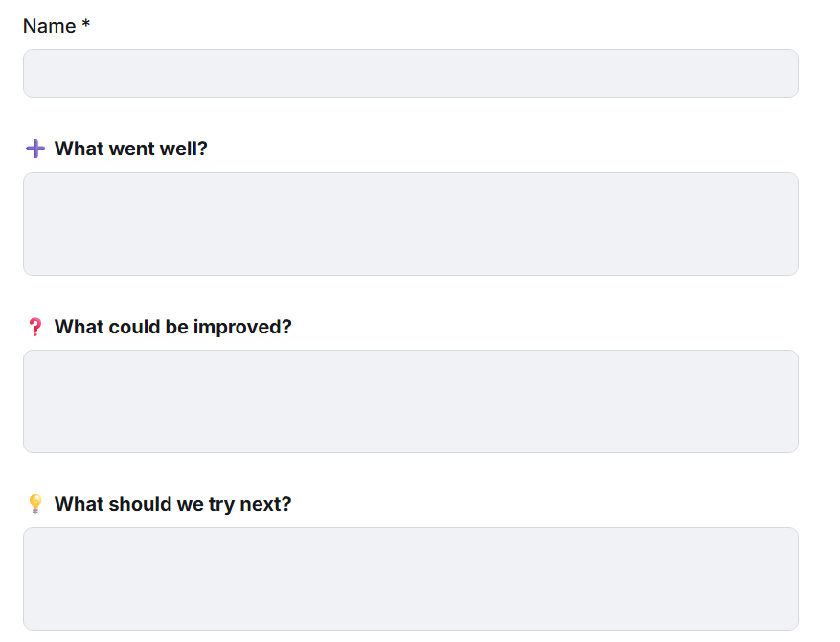840x642 pixels.
Task: Click the 'What could be improved?' heading
Action: [172, 327]
